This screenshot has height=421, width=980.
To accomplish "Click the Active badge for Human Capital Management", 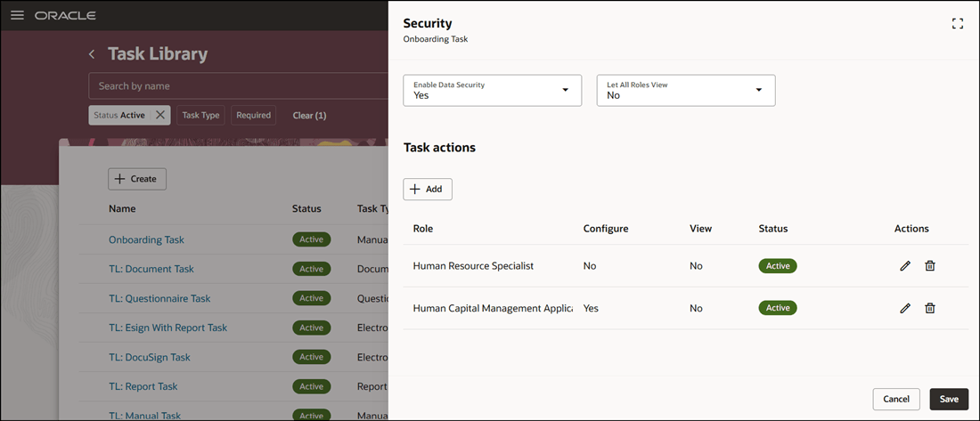I will coord(778,308).
